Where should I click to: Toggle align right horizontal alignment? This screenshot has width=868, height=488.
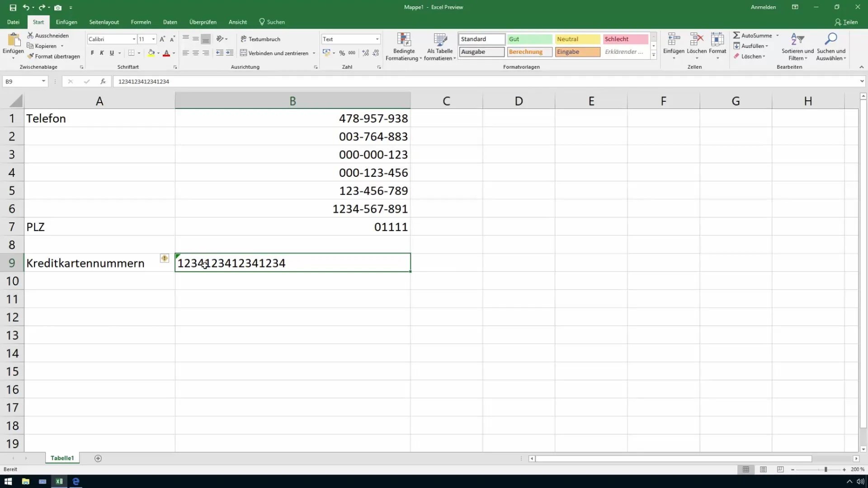tap(206, 53)
